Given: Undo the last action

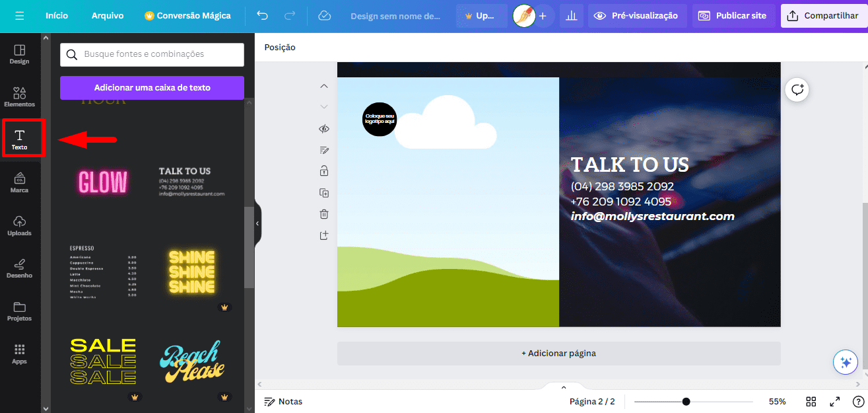Looking at the screenshot, I should click(x=263, y=16).
